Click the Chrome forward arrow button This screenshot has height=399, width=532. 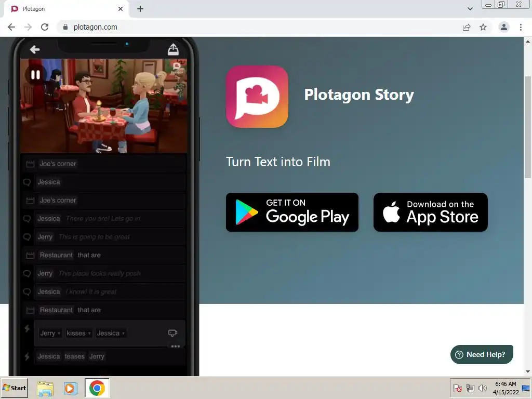[x=28, y=27]
